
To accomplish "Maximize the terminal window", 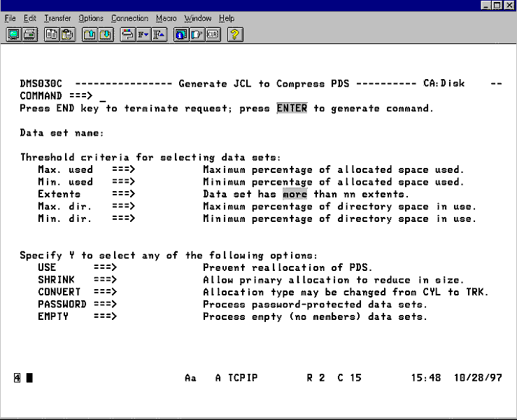I will click(497, 5).
